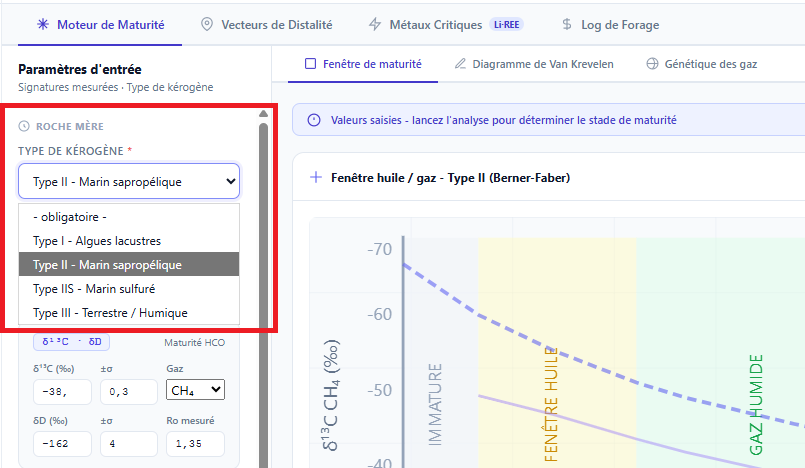Switch to Vecteurs de Distalité tab
Screen dimensions: 805x468
pyautogui.click(x=266, y=25)
